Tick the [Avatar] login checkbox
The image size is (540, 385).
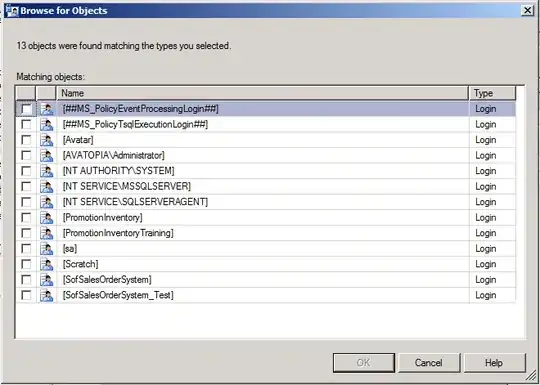tap(26, 140)
